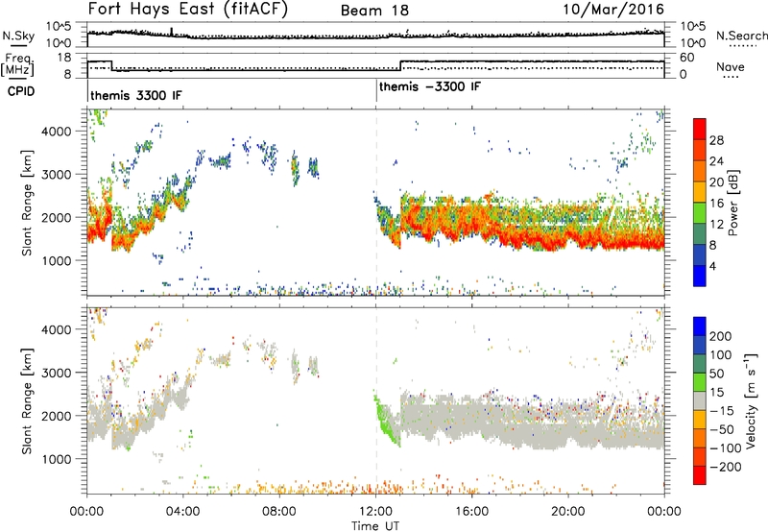Screen dimensions: 768x532
Task: Click the 'Time UT' axis title
Action: (375, 526)
